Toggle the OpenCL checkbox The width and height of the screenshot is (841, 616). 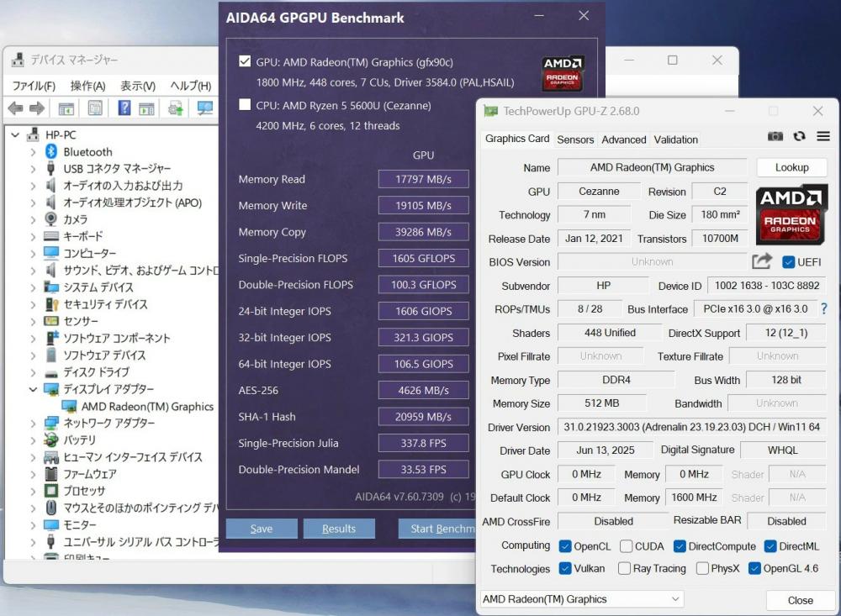tap(565, 546)
